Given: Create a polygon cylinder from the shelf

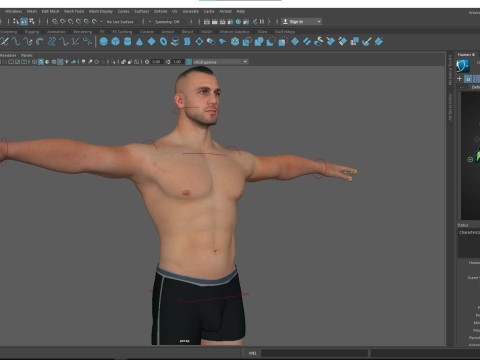Looking at the screenshot, I should click(127, 42).
